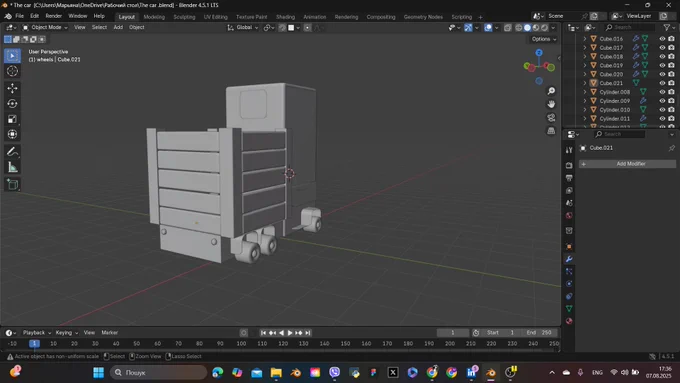This screenshot has height=383, width=680.
Task: Open the Physics properties tab
Action: [x=569, y=284]
